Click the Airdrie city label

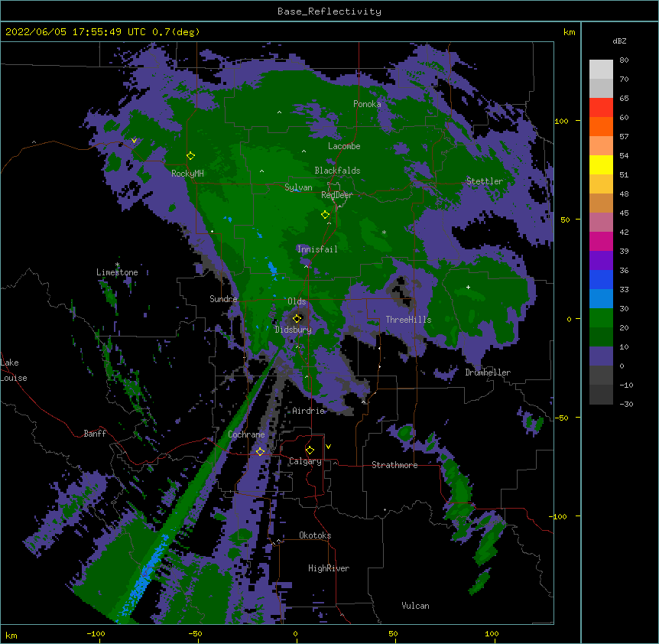pos(309,411)
